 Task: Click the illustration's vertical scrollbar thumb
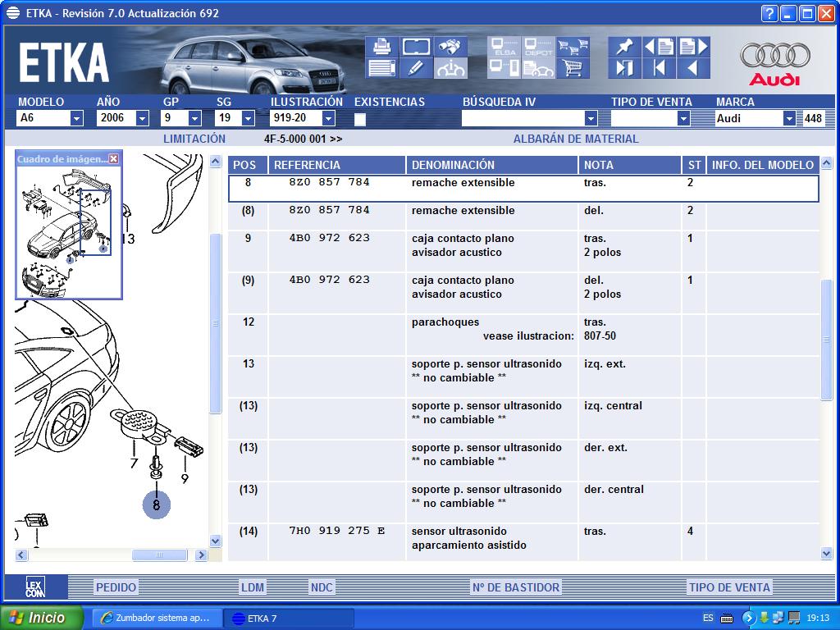[x=216, y=323]
